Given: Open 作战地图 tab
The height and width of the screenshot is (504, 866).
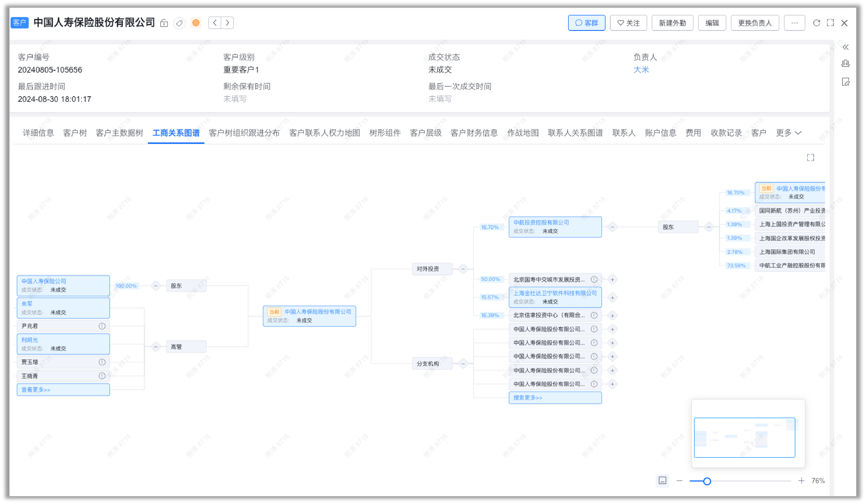Looking at the screenshot, I should point(523,133).
